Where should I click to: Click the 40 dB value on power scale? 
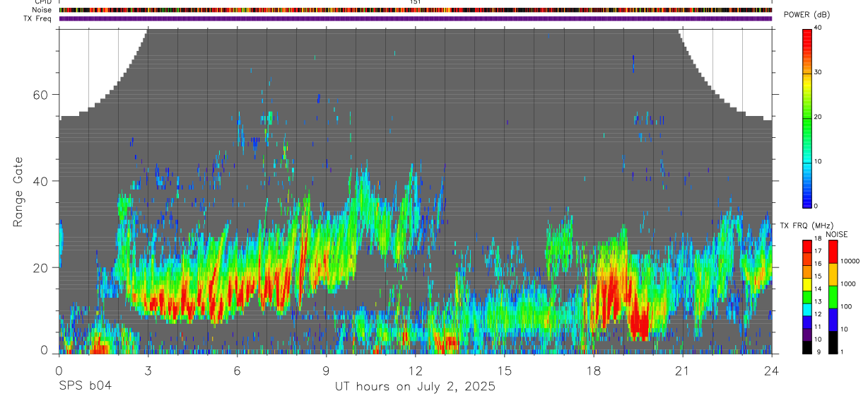(x=819, y=28)
